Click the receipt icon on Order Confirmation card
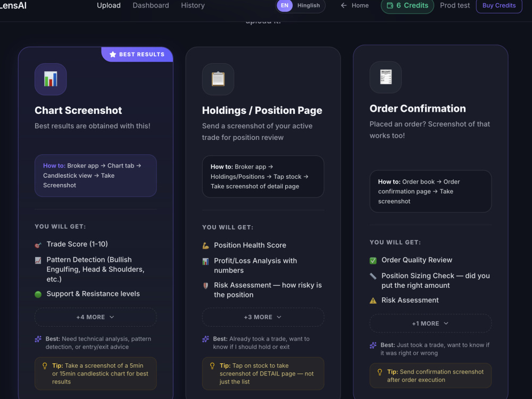This screenshot has width=532, height=399. point(385,77)
